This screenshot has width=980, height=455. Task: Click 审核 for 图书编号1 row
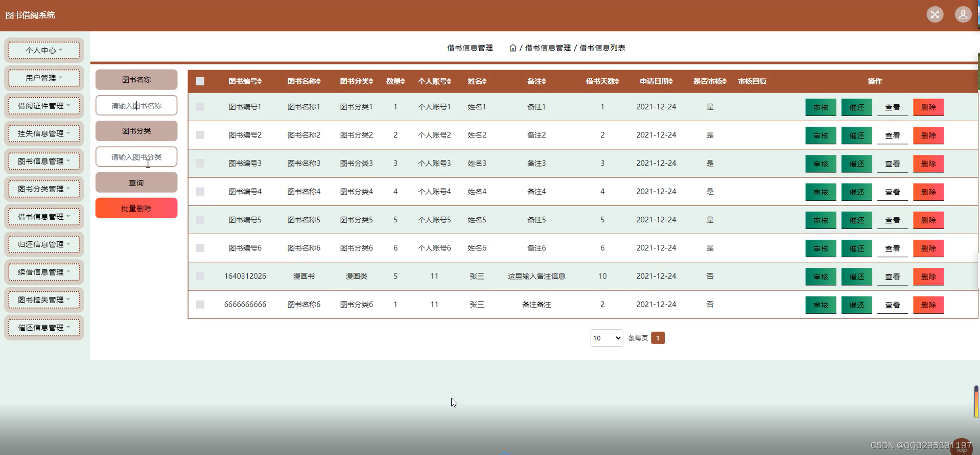(x=821, y=107)
